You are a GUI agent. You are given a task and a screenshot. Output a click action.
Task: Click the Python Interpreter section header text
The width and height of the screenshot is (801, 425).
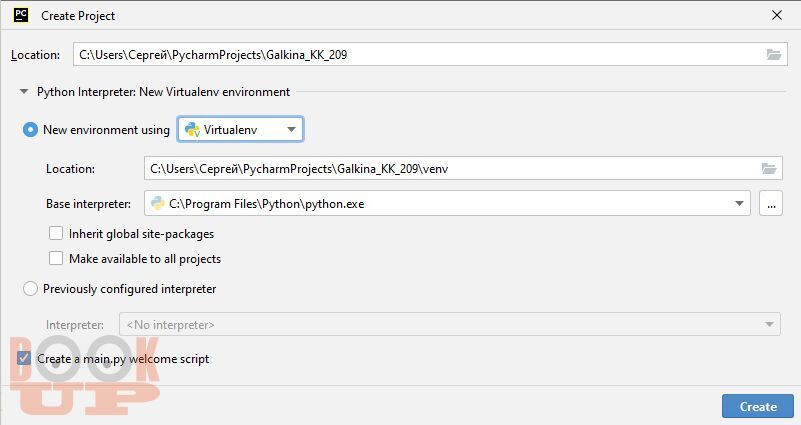click(x=163, y=92)
